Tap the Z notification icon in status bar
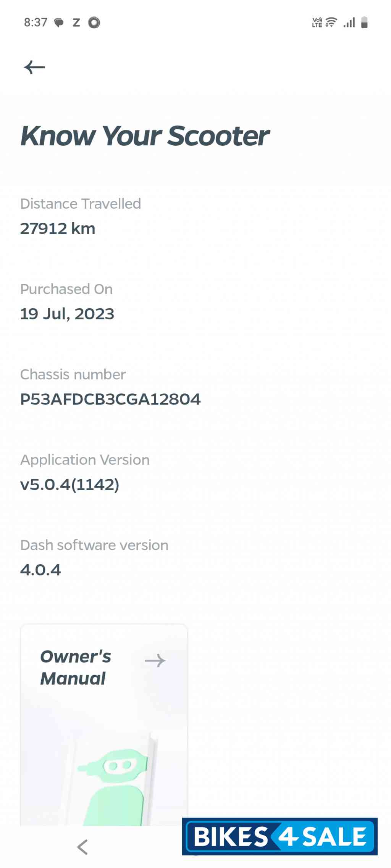The image size is (391, 868). pos(76,23)
